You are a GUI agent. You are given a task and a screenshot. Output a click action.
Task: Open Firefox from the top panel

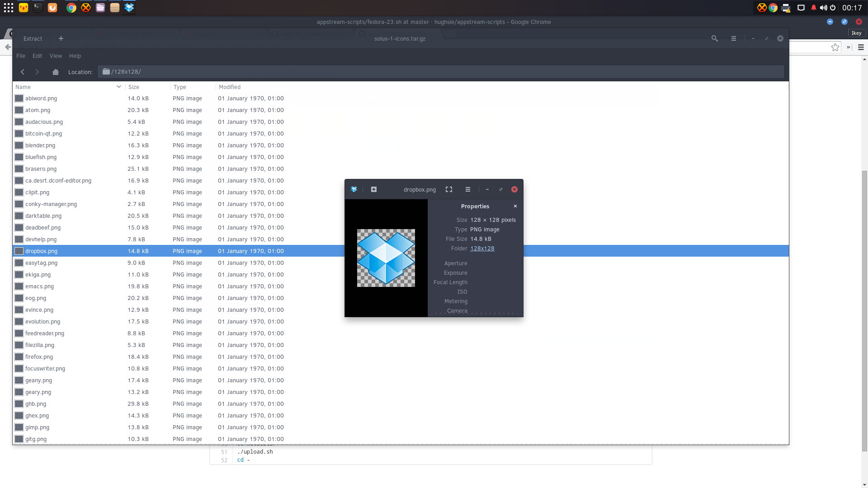tap(52, 8)
